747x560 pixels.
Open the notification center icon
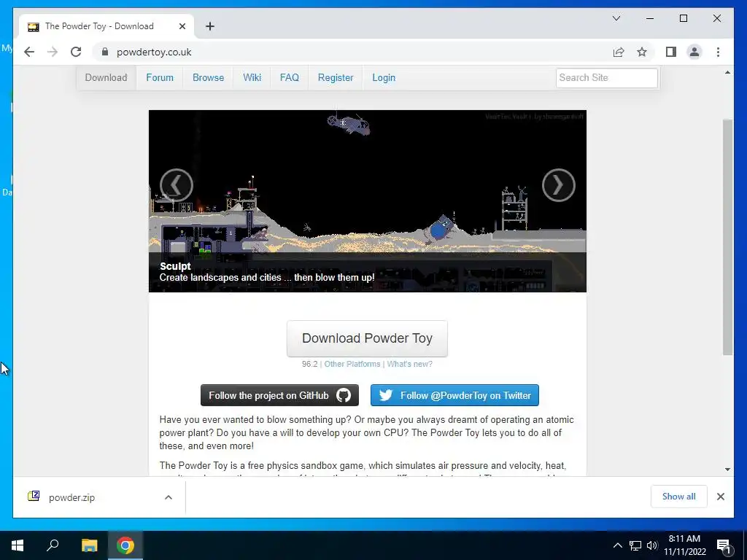[724, 545]
